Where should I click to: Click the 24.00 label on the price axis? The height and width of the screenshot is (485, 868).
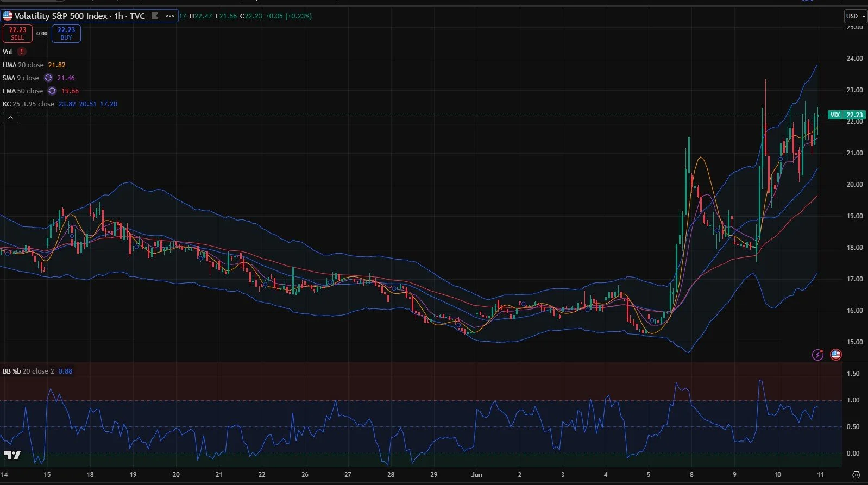click(855, 59)
